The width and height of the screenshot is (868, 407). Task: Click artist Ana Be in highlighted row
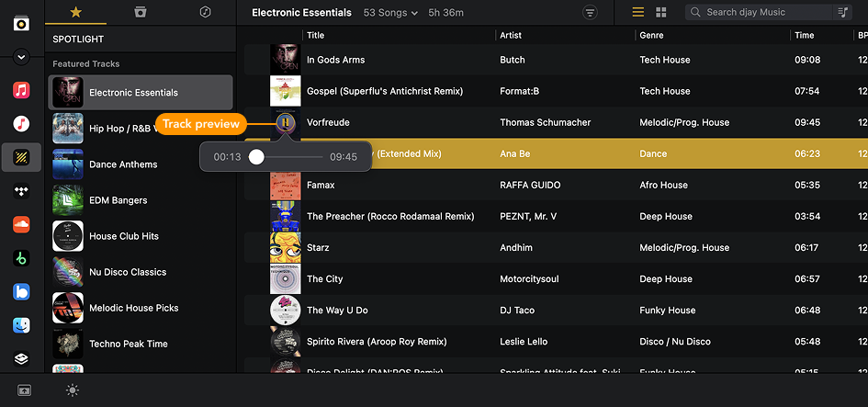click(x=514, y=153)
